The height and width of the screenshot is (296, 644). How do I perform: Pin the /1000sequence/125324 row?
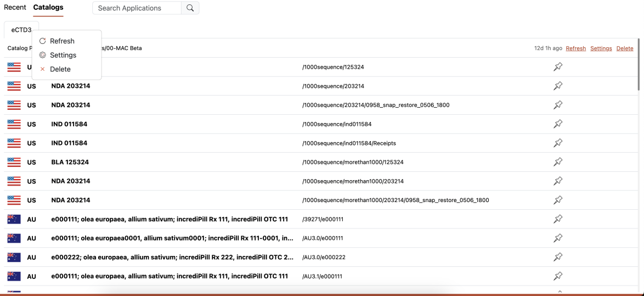point(557,67)
